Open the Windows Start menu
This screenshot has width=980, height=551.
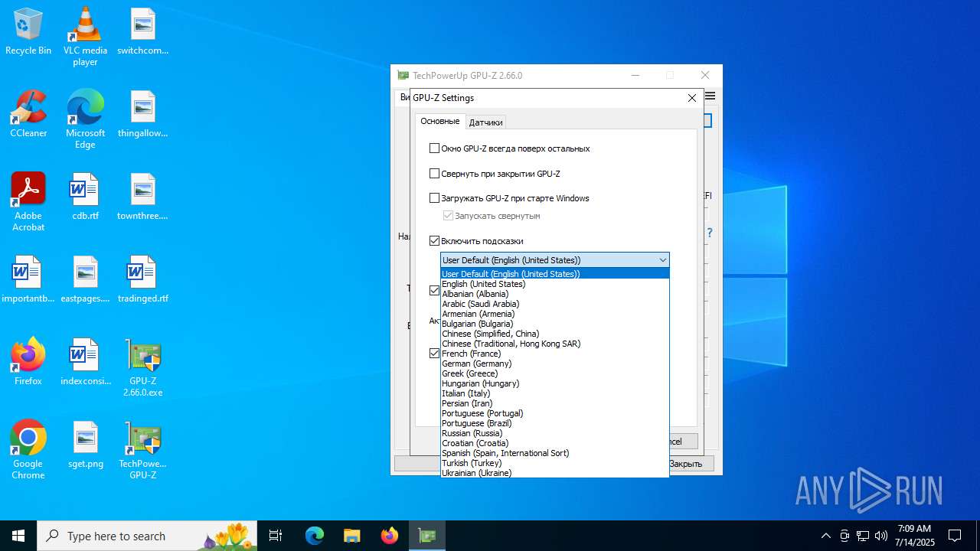point(18,536)
